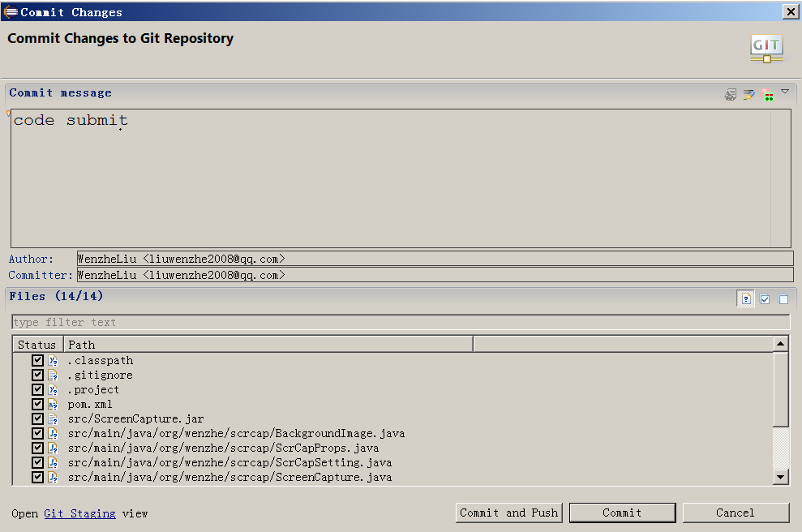The height and width of the screenshot is (532, 802).
Task: Click the Select All files icon
Action: [x=765, y=299]
